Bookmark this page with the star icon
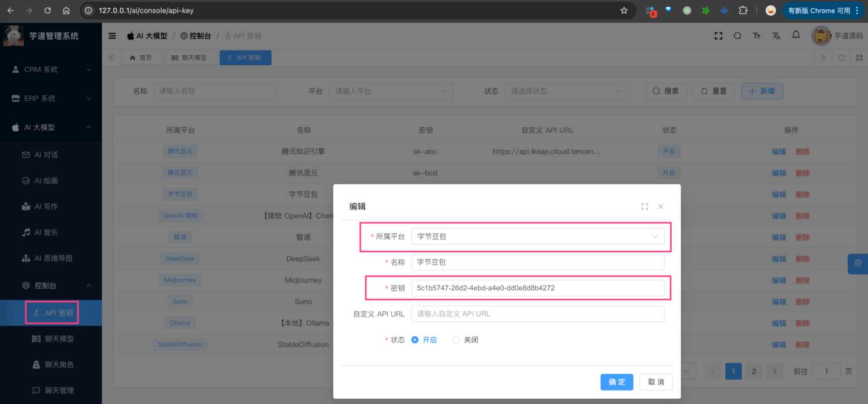Screen dimensions: 868x404 624,10
